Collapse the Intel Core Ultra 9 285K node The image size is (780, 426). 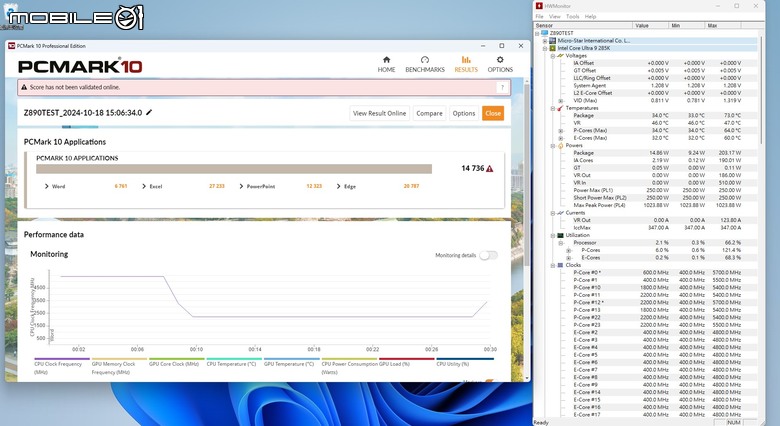[545, 48]
